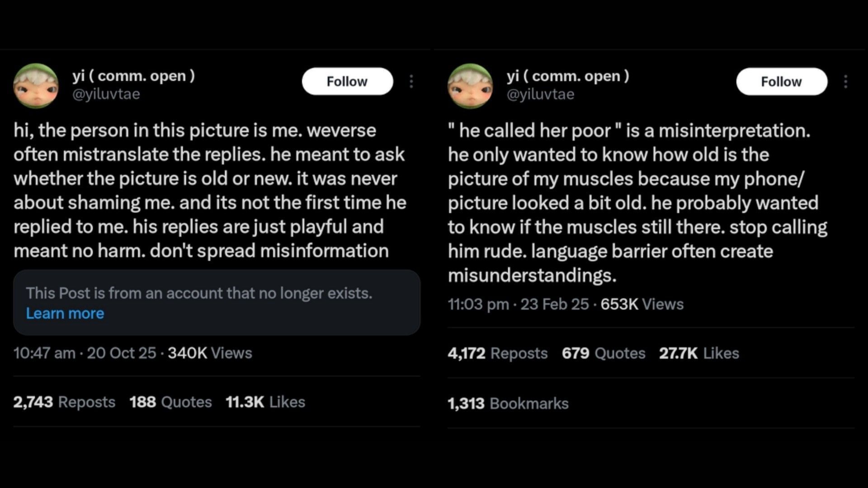View the 4,172 Reposts list
868x488 pixels.
pyautogui.click(x=498, y=353)
